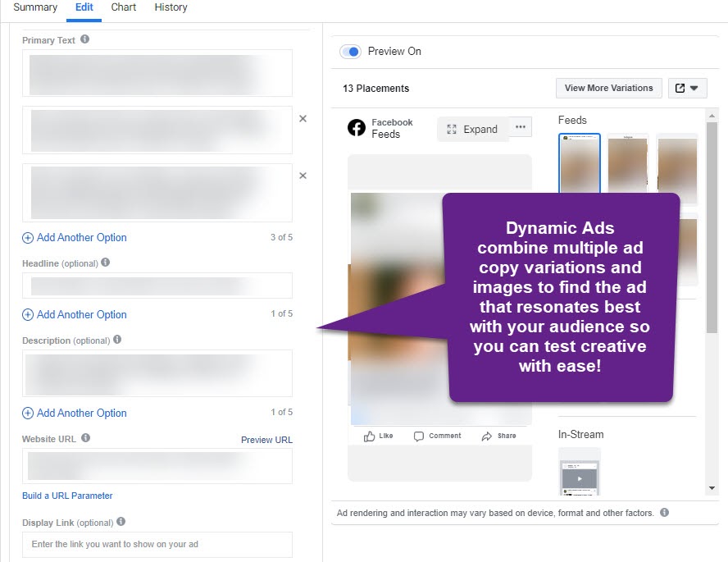
Task: Select the In-Stream placement thumbnail
Action: click(x=579, y=472)
